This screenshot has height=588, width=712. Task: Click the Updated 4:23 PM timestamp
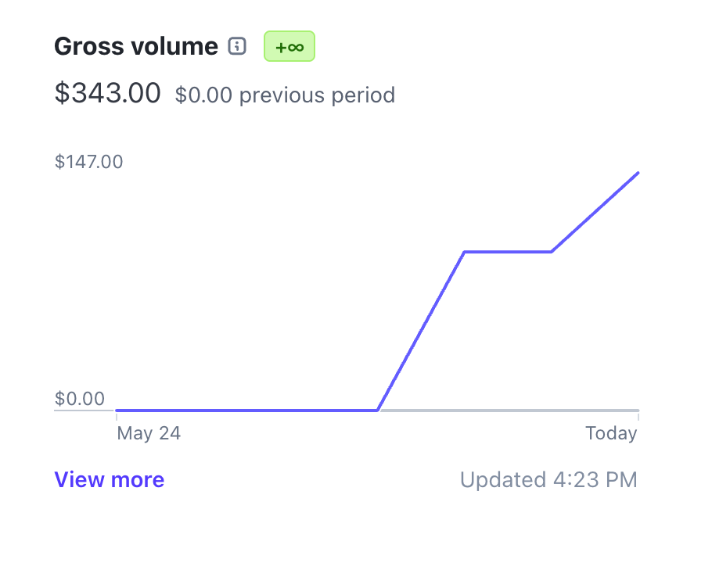548,479
